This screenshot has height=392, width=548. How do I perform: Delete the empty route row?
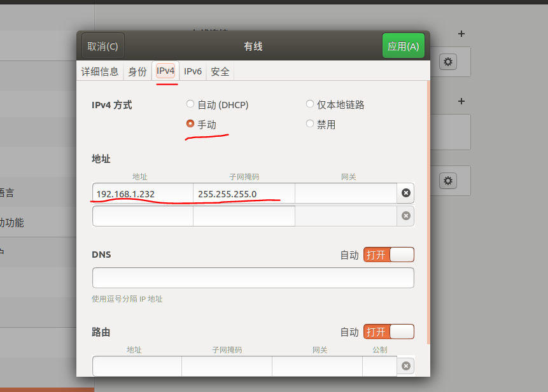pyautogui.click(x=406, y=366)
